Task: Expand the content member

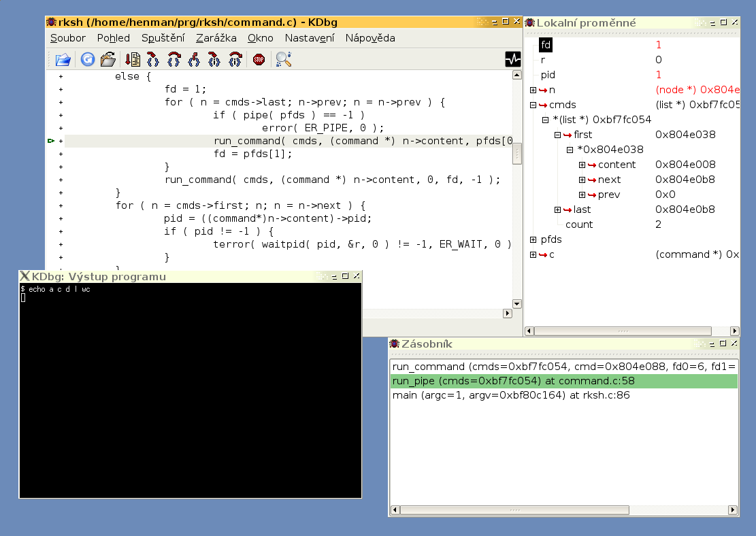Action: [x=582, y=165]
